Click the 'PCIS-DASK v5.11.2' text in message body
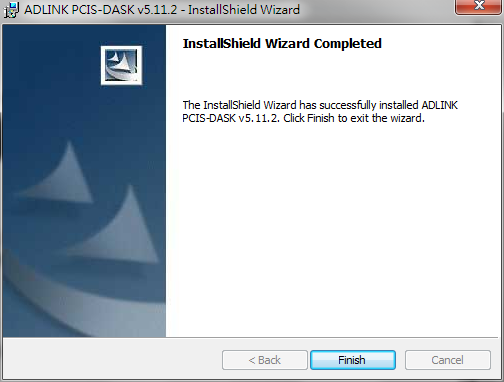The image size is (504, 382). click(x=230, y=118)
